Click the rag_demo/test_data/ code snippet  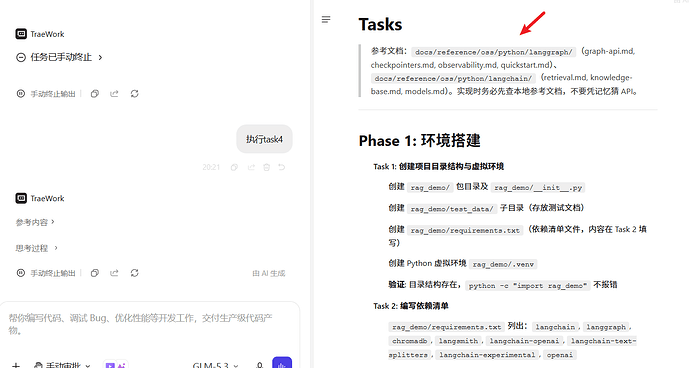coord(452,209)
